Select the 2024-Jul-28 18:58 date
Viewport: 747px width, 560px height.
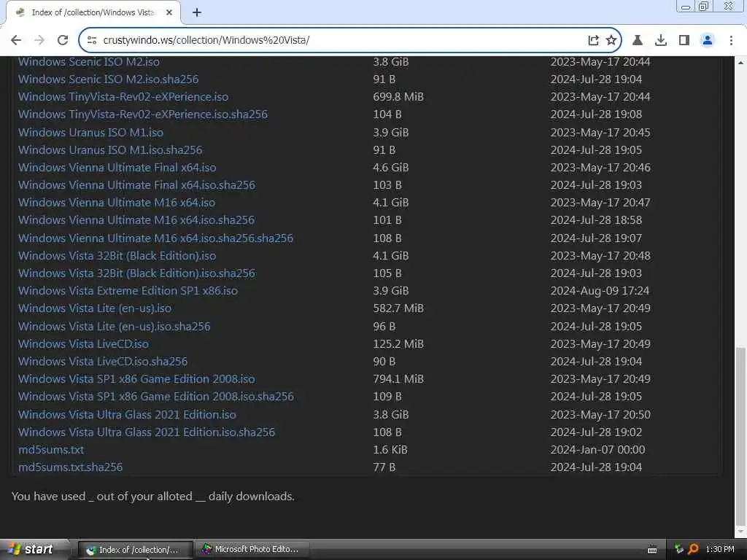(596, 220)
